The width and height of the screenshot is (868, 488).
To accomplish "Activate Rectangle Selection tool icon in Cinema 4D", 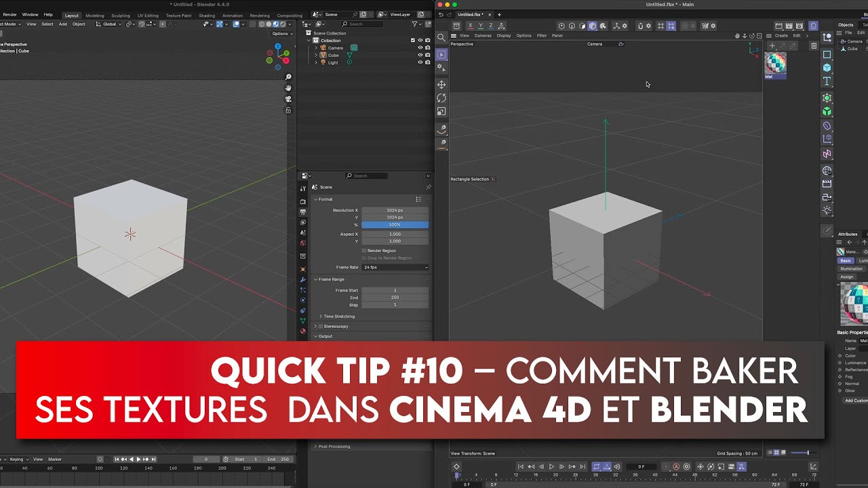I will coord(441,54).
